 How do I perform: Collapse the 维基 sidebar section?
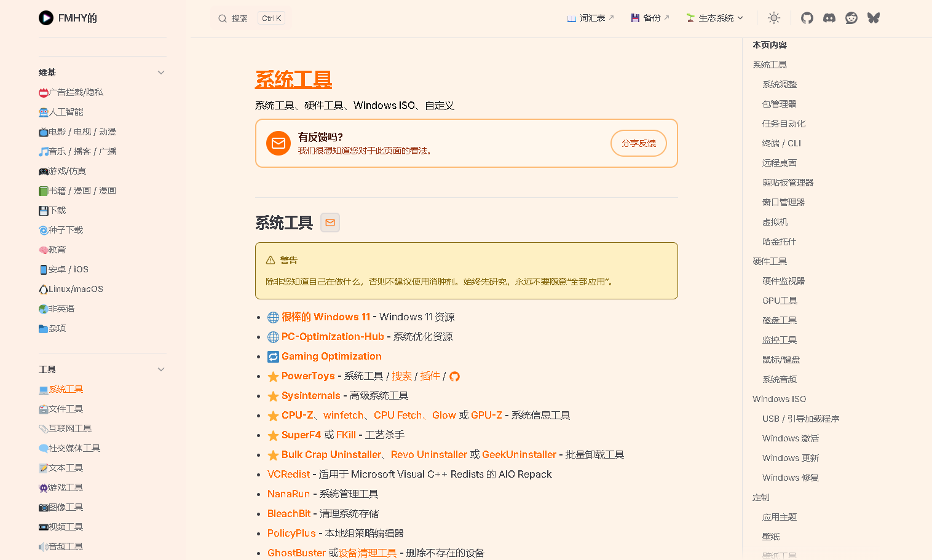(x=161, y=72)
